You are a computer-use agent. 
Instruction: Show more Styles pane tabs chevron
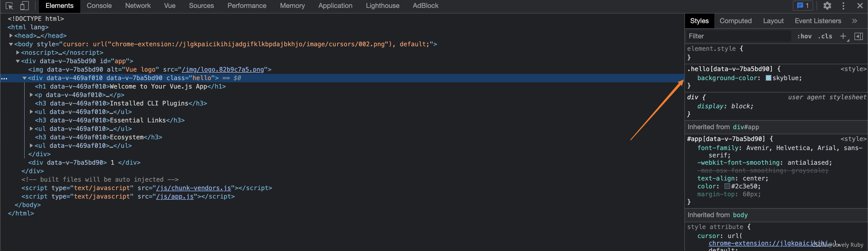854,21
